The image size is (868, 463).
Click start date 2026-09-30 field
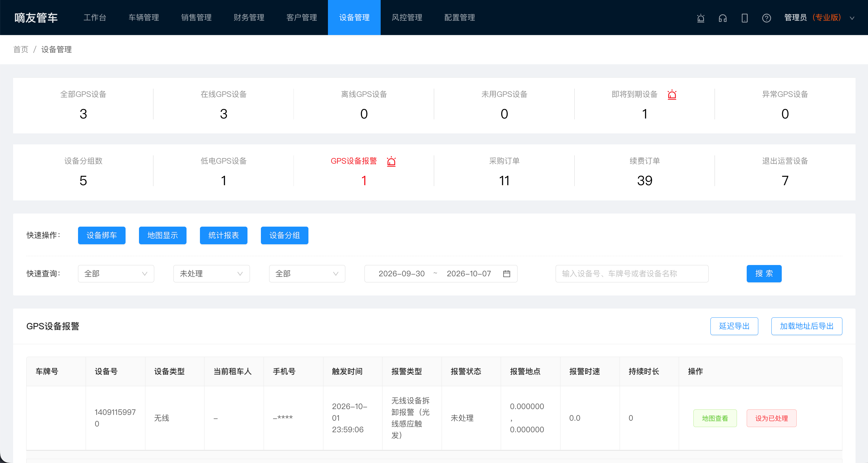click(x=402, y=274)
